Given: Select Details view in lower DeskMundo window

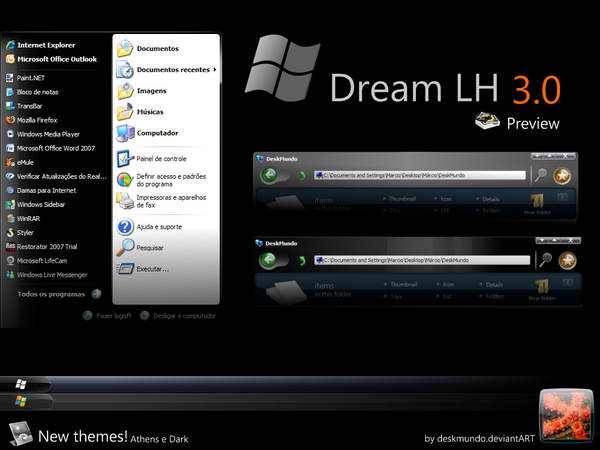Looking at the screenshot, I should pyautogui.click(x=491, y=285).
